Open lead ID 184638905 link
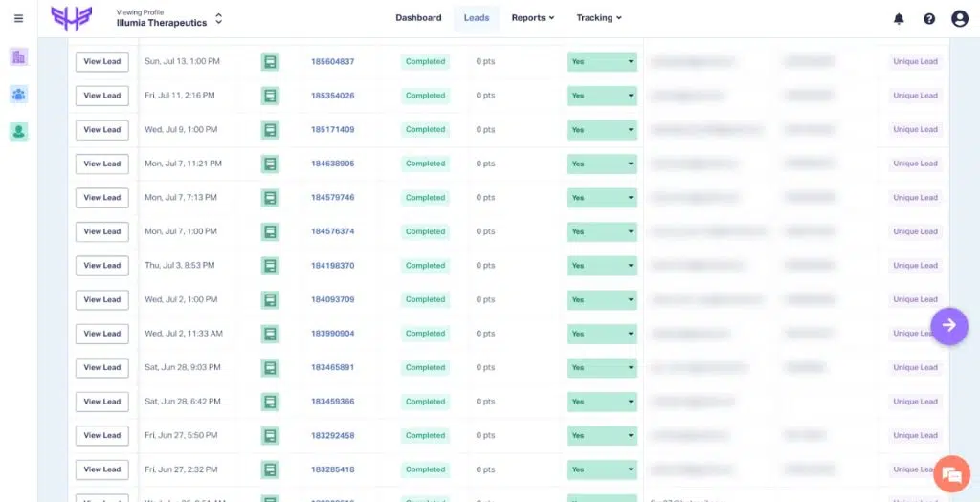Image resolution: width=980 pixels, height=502 pixels. (x=332, y=164)
